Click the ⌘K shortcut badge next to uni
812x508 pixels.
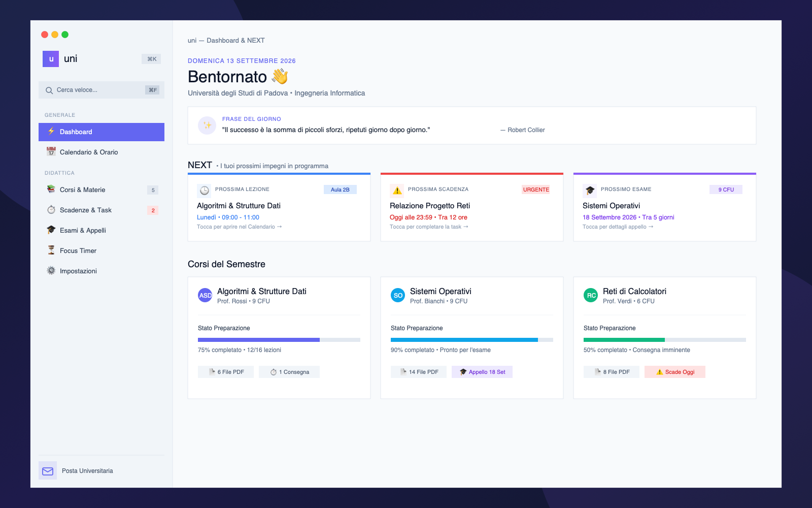pyautogui.click(x=151, y=59)
